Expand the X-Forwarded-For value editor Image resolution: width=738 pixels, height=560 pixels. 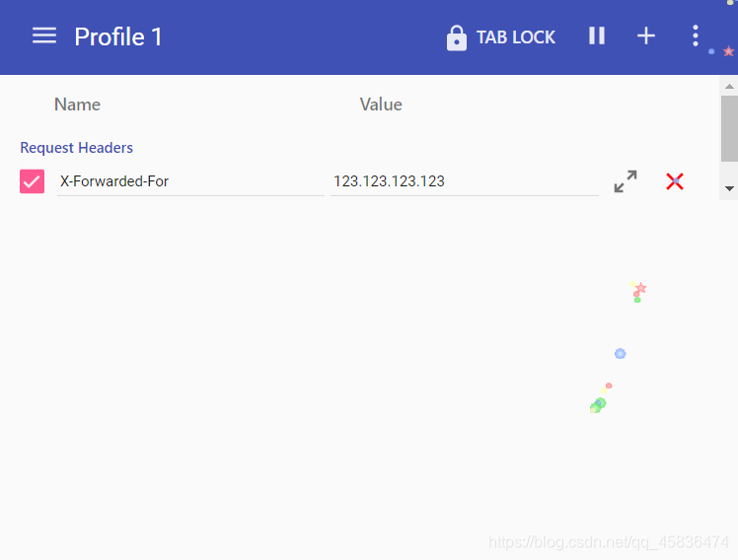tap(626, 181)
